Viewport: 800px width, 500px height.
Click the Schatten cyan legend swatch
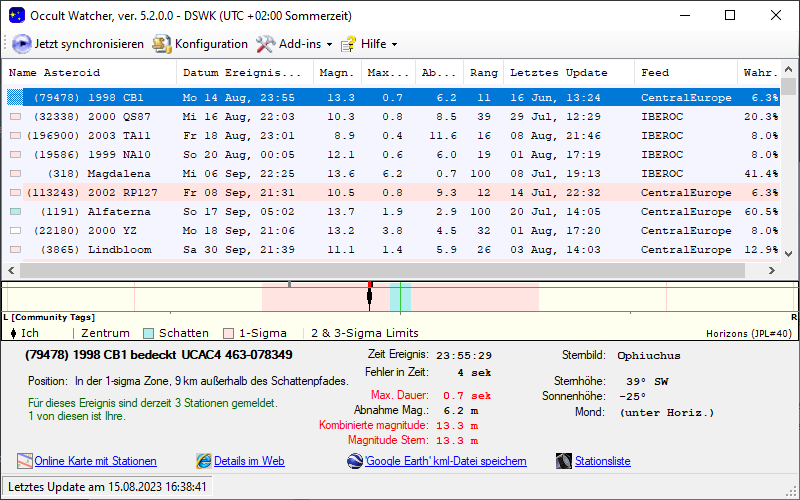point(148,333)
